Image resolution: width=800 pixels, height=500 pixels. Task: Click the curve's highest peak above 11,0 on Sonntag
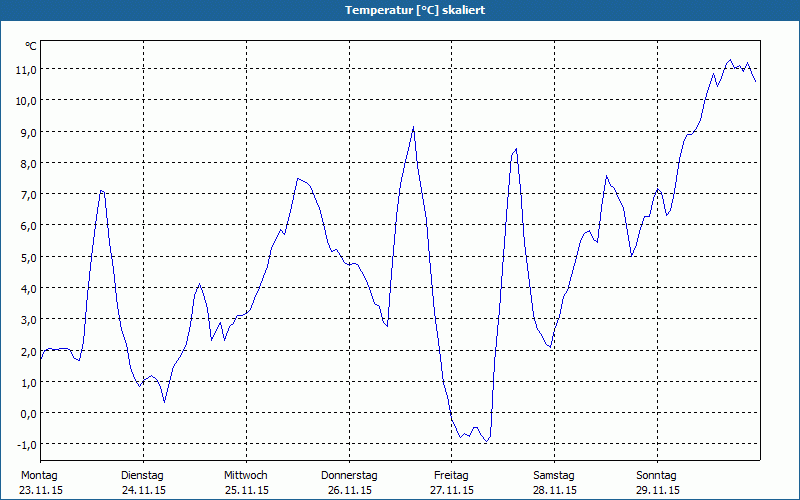(730, 61)
